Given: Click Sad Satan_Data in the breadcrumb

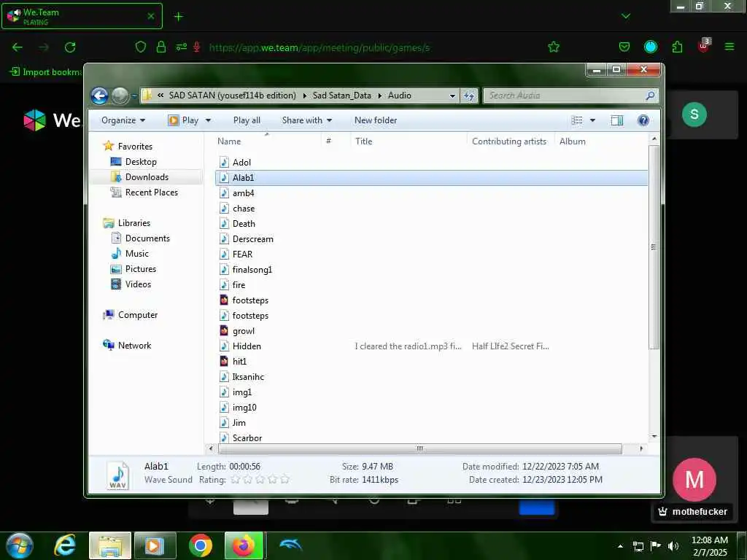Looking at the screenshot, I should (341, 96).
